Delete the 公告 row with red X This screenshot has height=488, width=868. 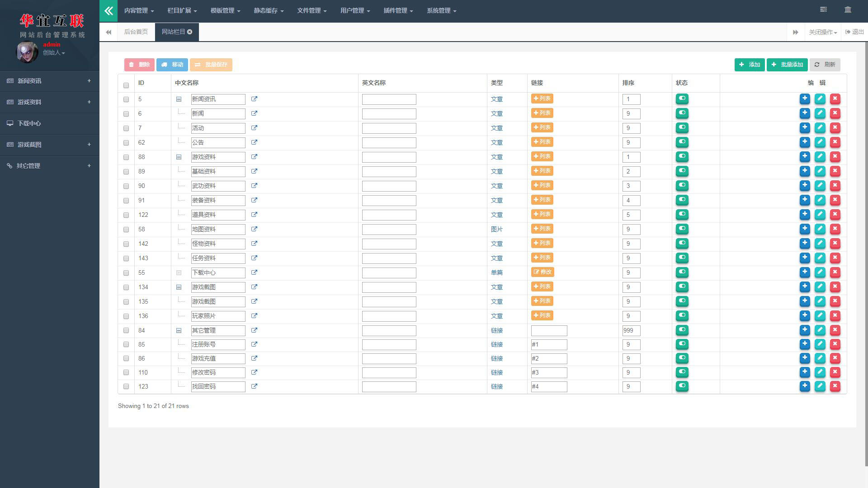pos(835,142)
